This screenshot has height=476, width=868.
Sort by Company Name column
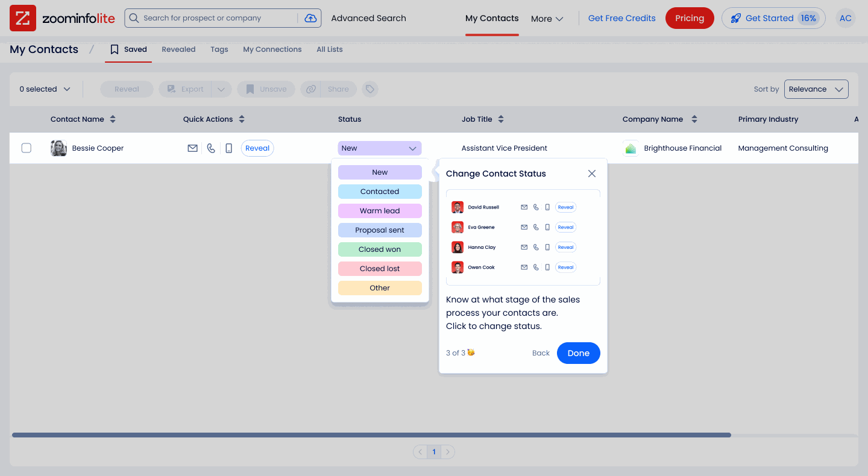click(x=694, y=119)
